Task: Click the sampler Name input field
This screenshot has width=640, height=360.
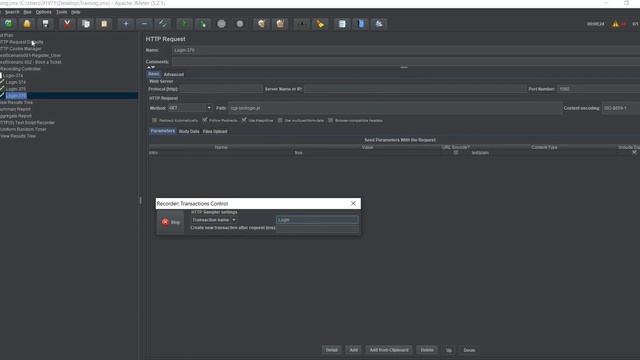Action: 406,50
